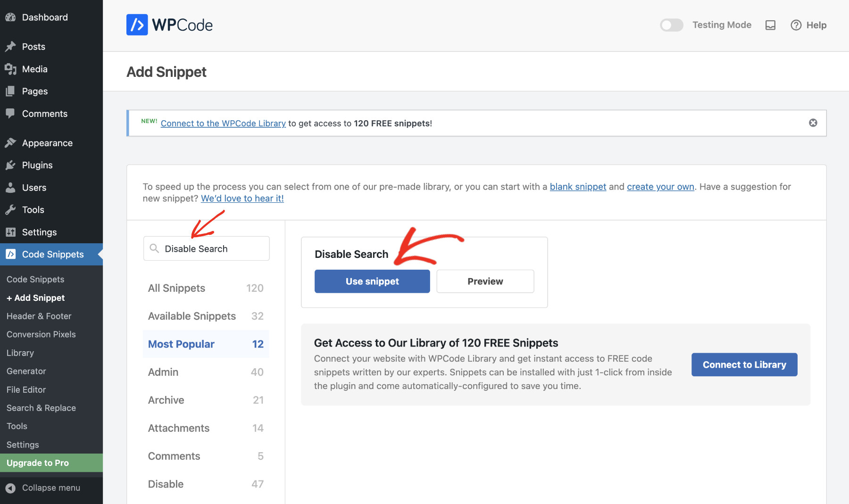Click the inbox icon near Testing Mode
This screenshot has width=849, height=504.
coord(770,25)
